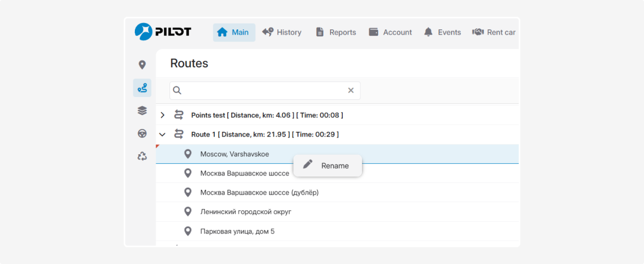The image size is (644, 264).
Task: Open the steering wheel sidebar panel
Action: point(142,133)
